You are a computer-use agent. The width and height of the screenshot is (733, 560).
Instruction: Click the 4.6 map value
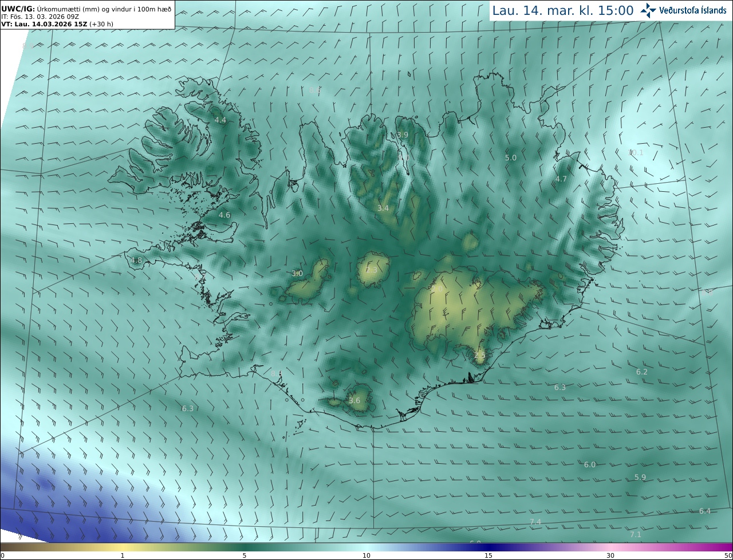point(224,215)
